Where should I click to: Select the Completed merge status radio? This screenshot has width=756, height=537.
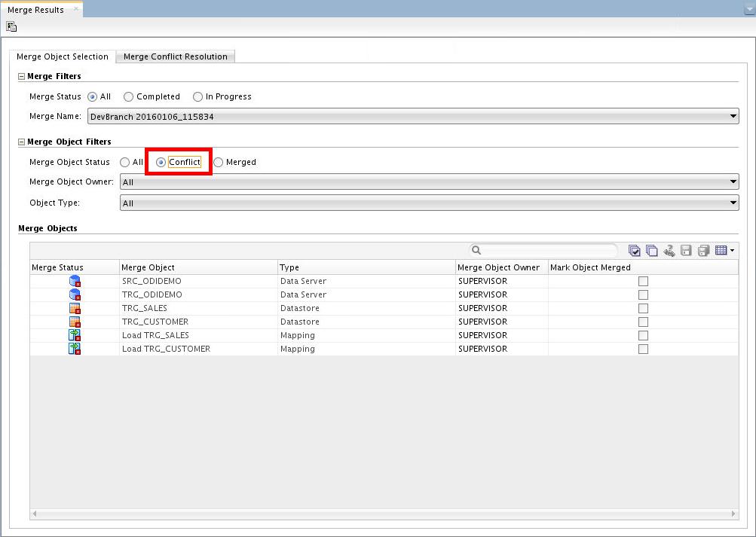coord(128,97)
